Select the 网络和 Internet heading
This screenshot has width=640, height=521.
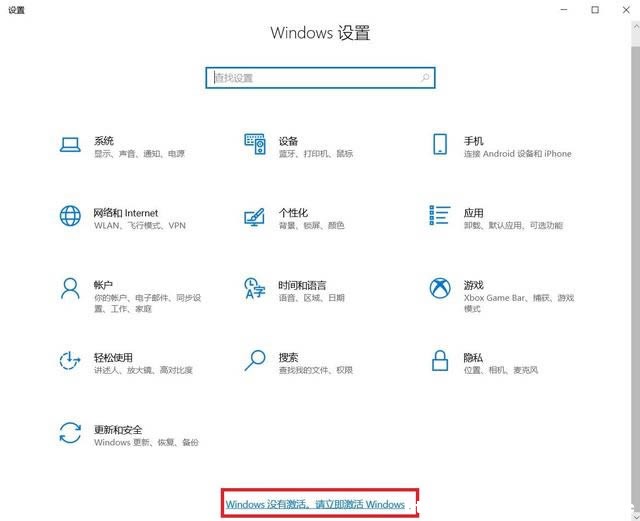click(126, 213)
